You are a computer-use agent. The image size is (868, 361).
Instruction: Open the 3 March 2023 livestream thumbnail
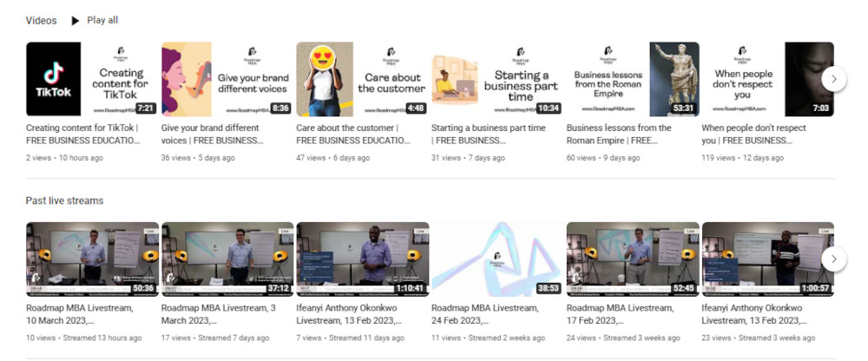pyautogui.click(x=227, y=259)
